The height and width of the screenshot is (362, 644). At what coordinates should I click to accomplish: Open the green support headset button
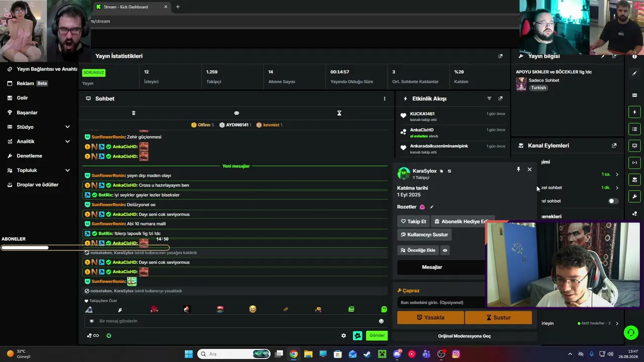630,332
